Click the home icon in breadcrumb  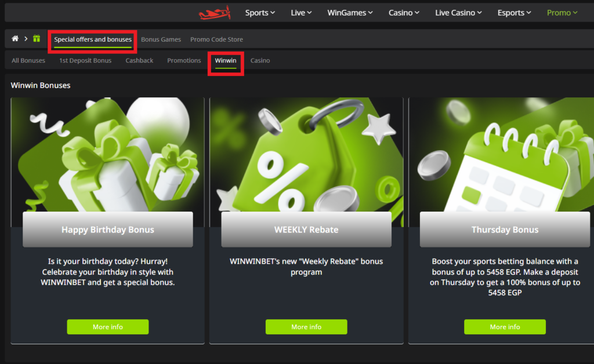pyautogui.click(x=15, y=39)
